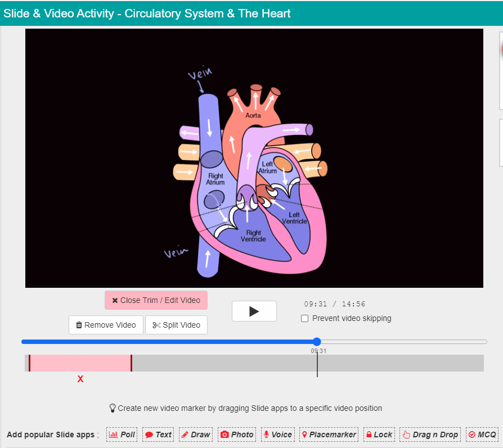Add the Drag n Drop slide app
Screen dimensions: 503x448
click(x=430, y=435)
